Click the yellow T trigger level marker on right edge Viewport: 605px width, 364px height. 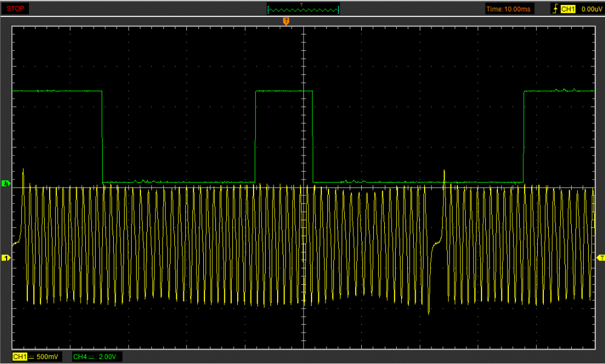pyautogui.click(x=600, y=258)
